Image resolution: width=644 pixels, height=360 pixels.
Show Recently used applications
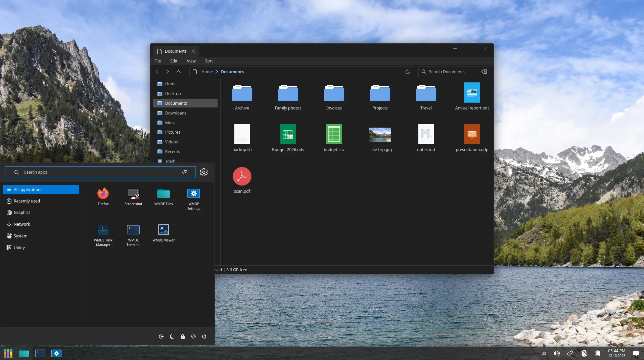41,201
